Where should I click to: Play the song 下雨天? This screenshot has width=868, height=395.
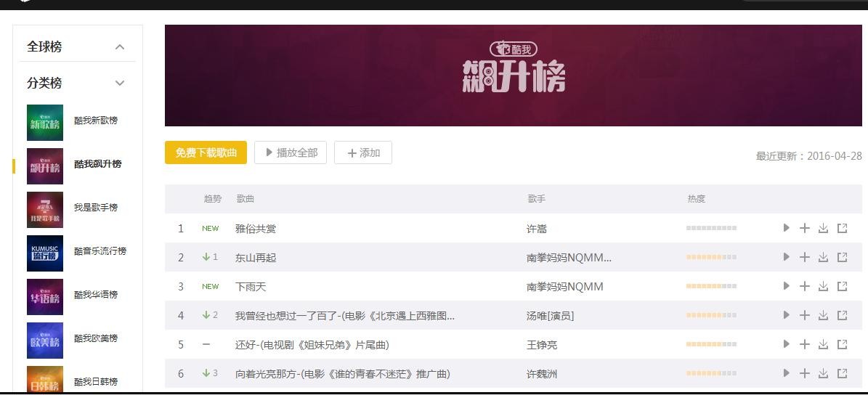point(786,286)
